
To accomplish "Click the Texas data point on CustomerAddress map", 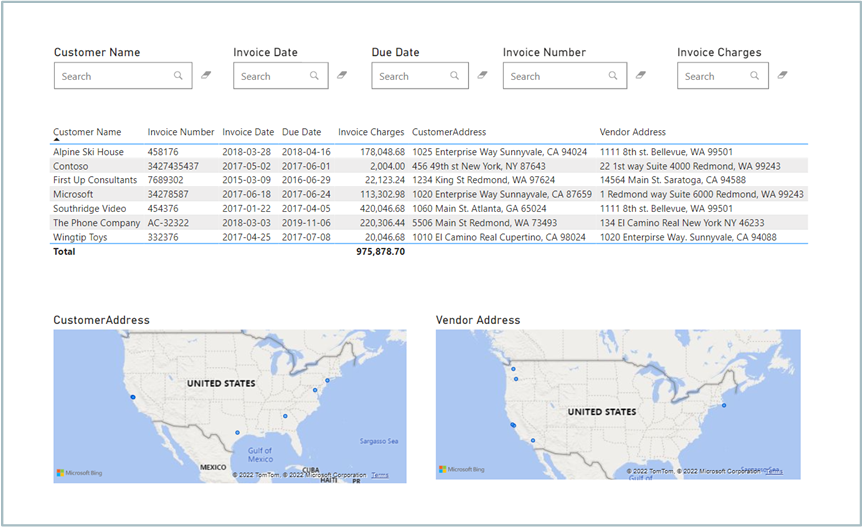I will click(x=237, y=432).
